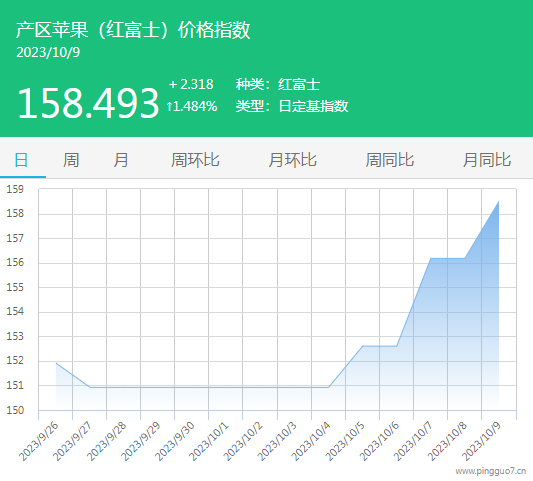Click the y-axis label 155
This screenshot has width=533, height=481.
point(15,287)
